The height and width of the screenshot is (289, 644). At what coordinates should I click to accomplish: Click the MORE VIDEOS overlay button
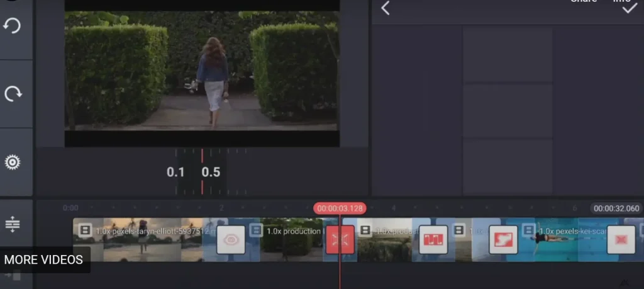(44, 259)
